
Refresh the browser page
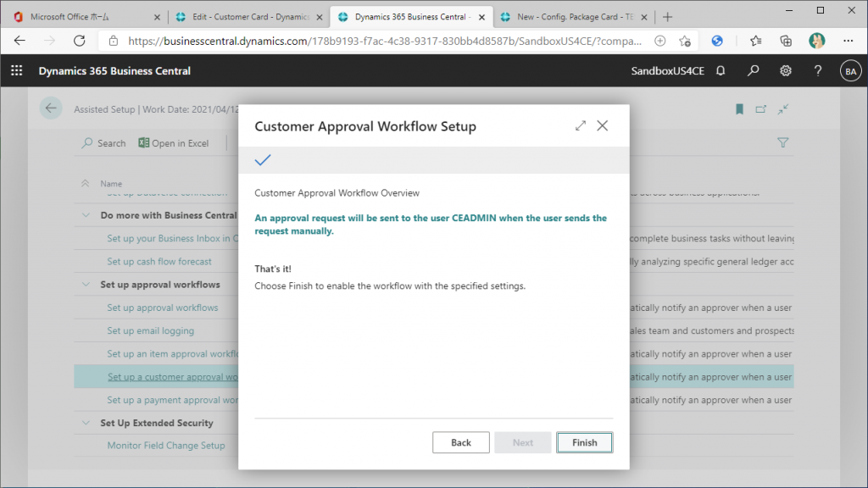point(79,41)
